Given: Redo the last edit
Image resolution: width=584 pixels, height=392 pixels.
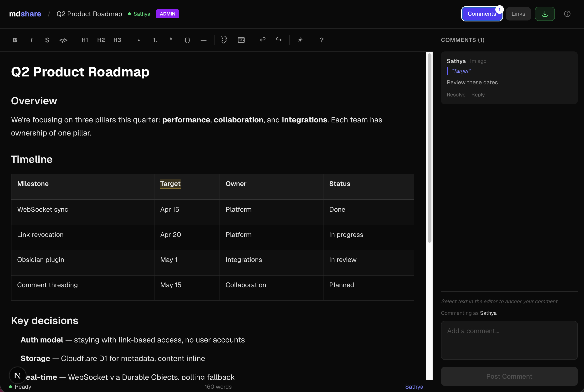Looking at the screenshot, I should coord(278,40).
